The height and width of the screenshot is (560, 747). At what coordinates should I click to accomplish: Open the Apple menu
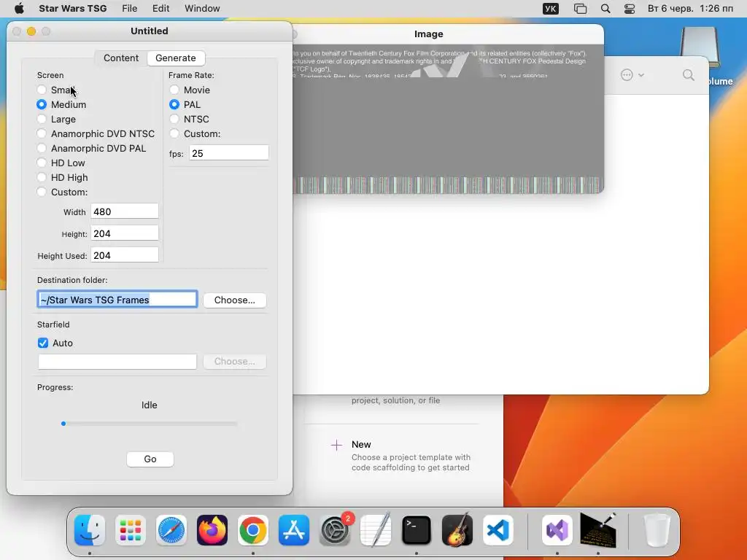pos(19,9)
